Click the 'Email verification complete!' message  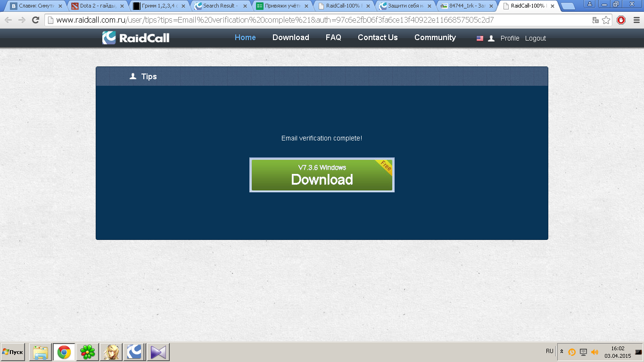pos(322,138)
